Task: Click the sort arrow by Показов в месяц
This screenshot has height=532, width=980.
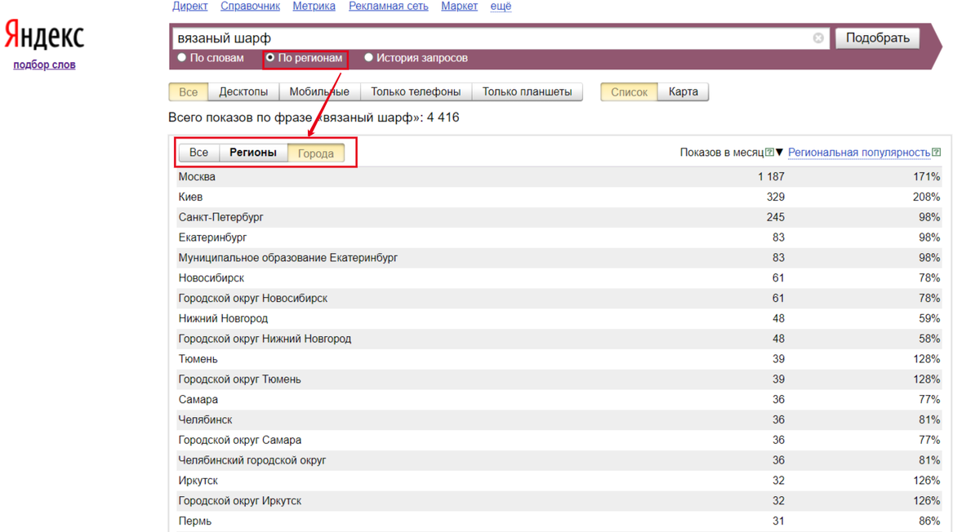Action: 779,153
